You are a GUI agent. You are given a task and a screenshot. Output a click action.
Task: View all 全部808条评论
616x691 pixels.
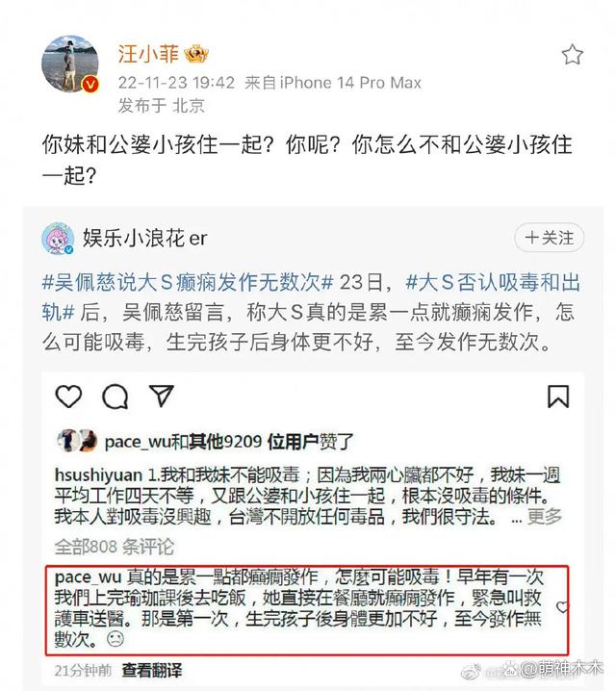tap(115, 547)
